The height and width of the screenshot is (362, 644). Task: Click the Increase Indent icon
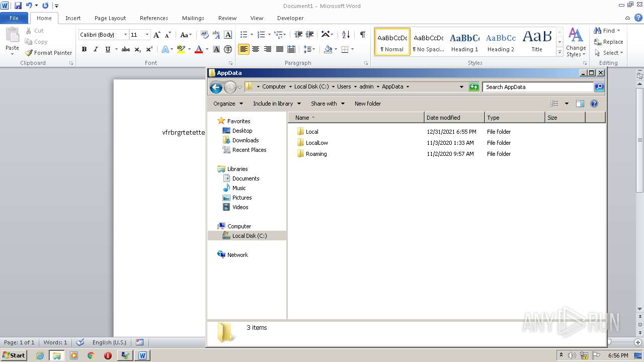[x=310, y=35]
